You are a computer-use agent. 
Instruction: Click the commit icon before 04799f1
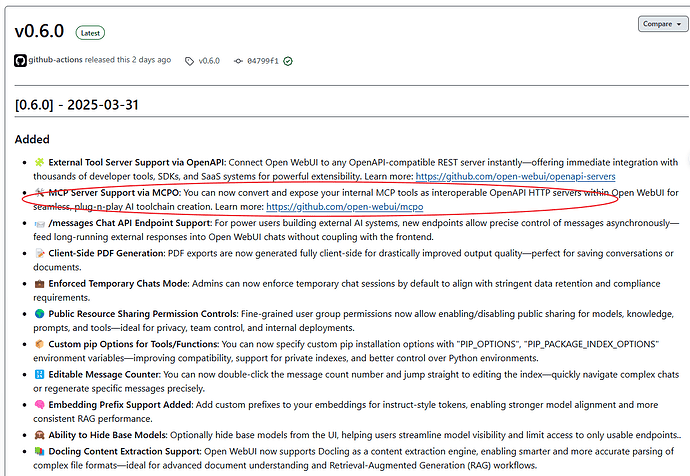pos(238,61)
